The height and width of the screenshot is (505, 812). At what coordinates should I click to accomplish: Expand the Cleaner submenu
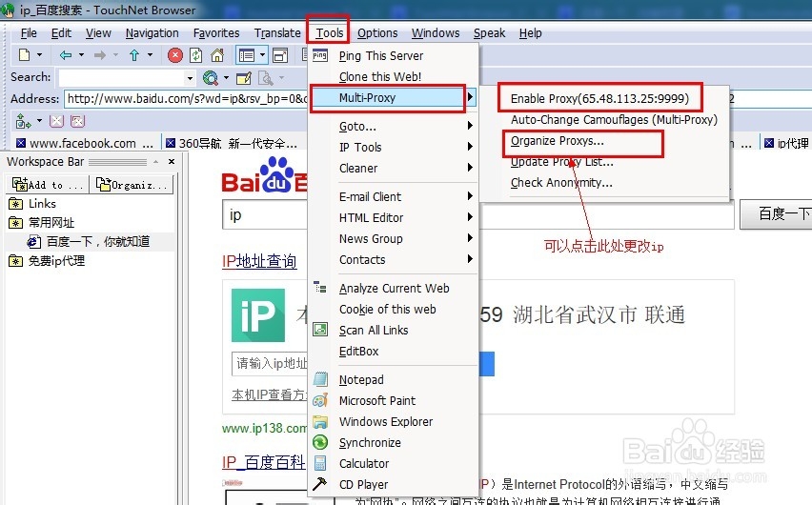point(393,168)
